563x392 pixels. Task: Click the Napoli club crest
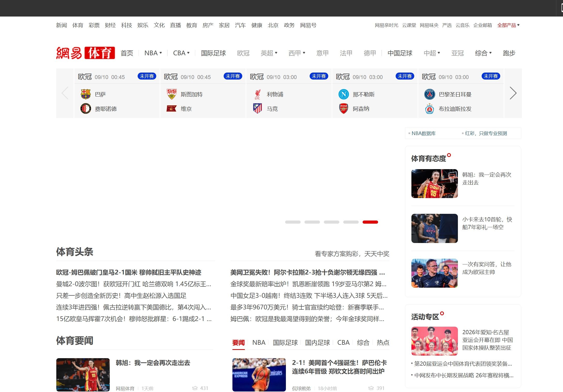pyautogui.click(x=343, y=94)
